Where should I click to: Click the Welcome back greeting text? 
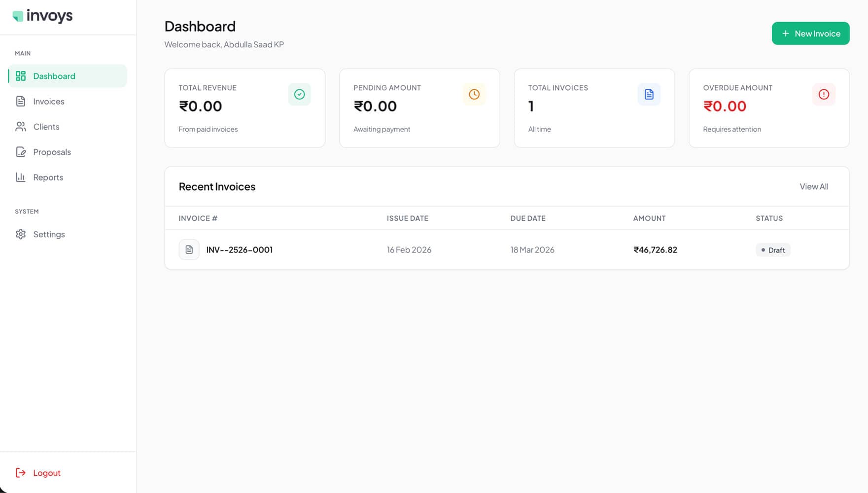pos(224,44)
